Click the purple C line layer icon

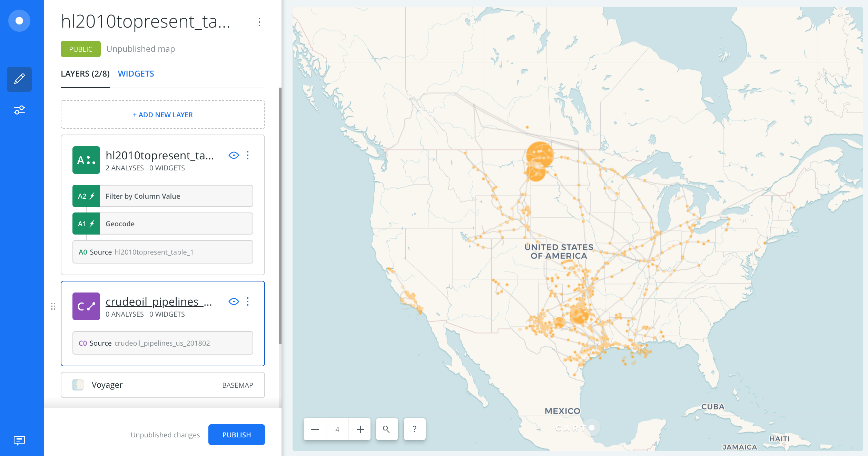[86, 306]
